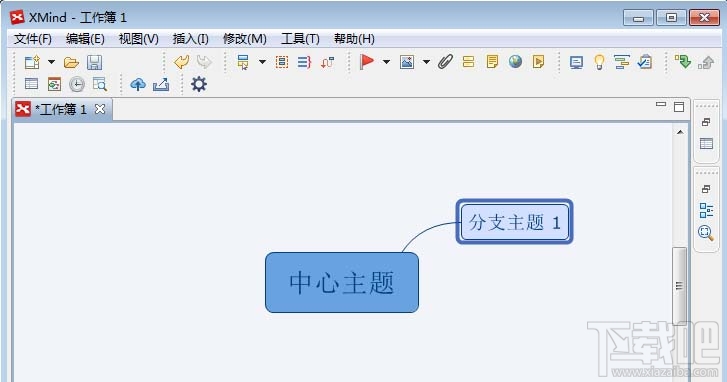
Task: Open the outline panel icon
Action: click(x=706, y=210)
